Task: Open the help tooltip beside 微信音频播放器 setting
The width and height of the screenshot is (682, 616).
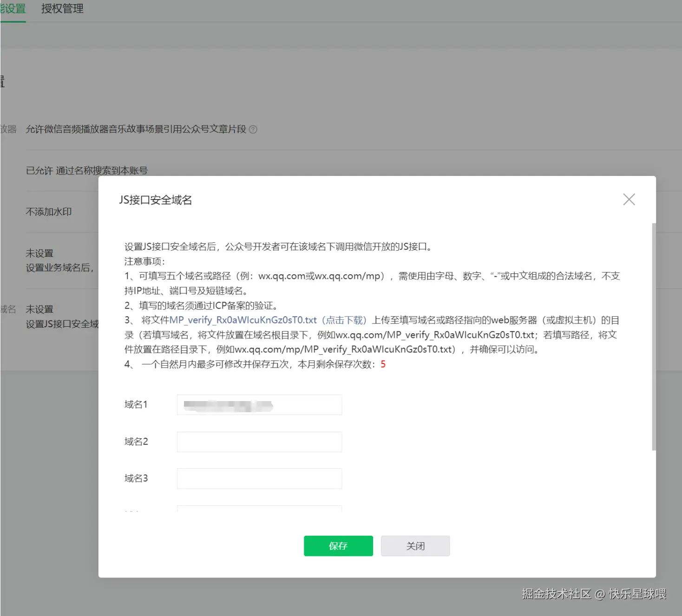Action: point(253,130)
